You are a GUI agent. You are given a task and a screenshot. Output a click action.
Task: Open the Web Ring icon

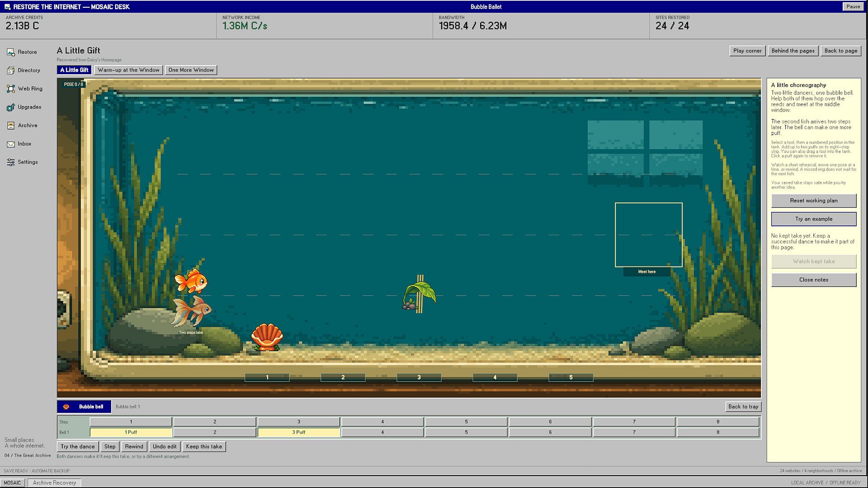11,89
